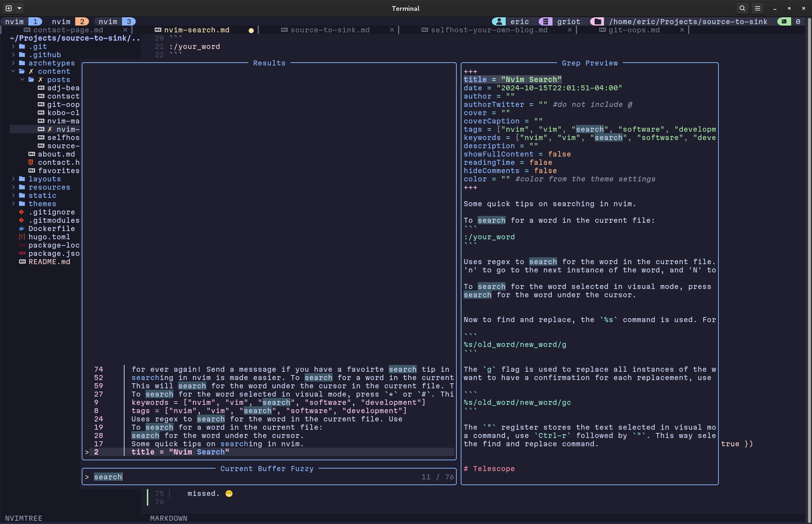This screenshot has height=524, width=812.
Task: Click the root path ~/Projects/source-to-sink/..
Action: 75,38
